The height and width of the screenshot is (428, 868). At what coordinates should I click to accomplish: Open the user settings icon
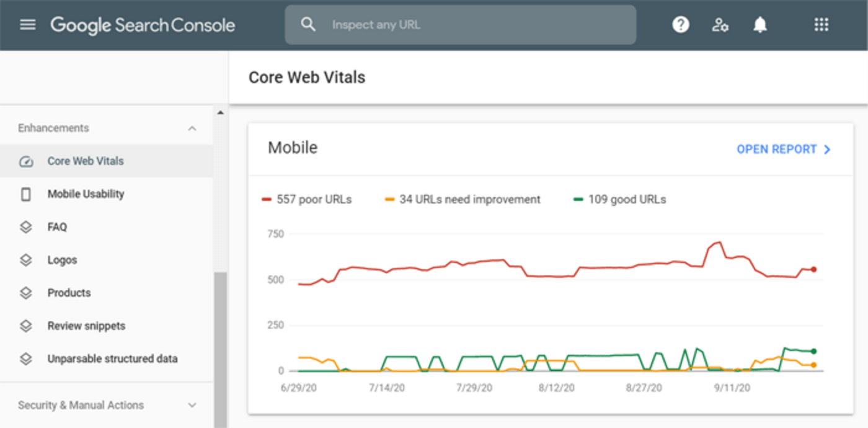tap(720, 25)
